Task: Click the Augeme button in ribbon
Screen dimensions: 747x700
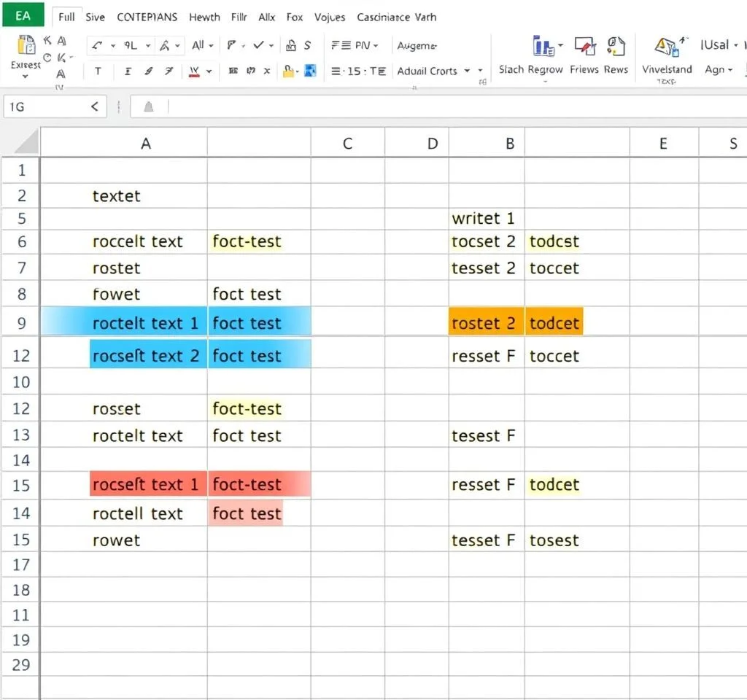Action: (417, 45)
